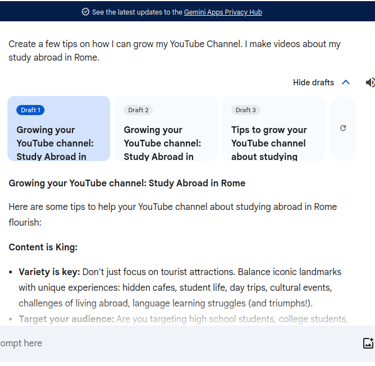The width and height of the screenshot is (375, 366).
Task: Open the Draft 3 card
Action: [273, 129]
